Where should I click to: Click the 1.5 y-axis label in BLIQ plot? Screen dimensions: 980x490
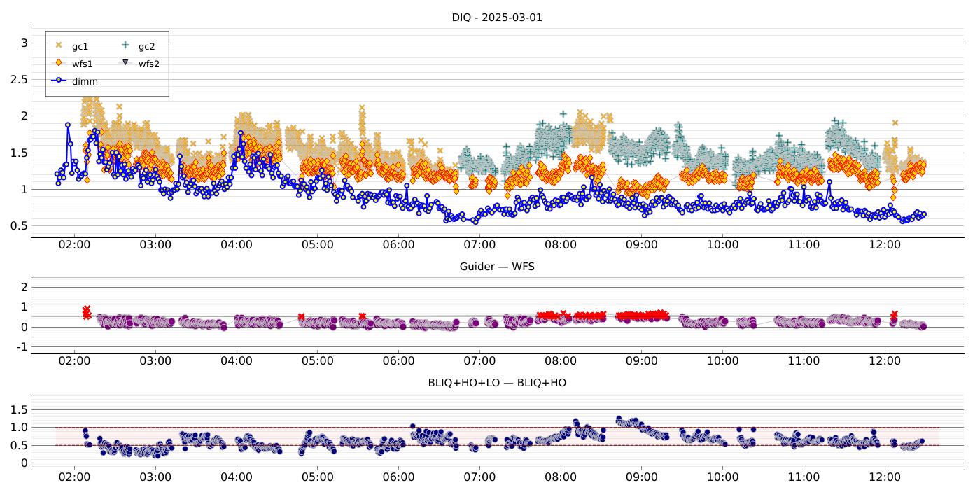point(18,409)
